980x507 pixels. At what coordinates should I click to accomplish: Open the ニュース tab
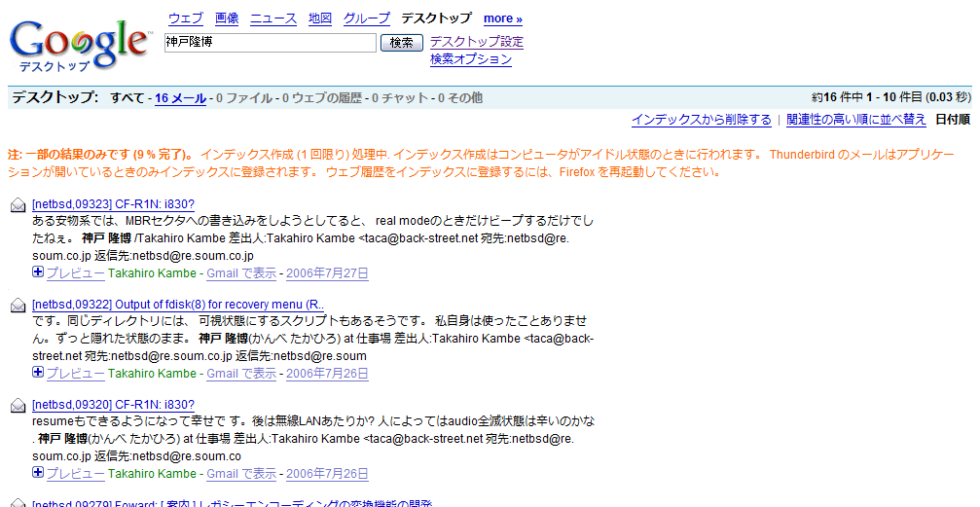[x=273, y=18]
